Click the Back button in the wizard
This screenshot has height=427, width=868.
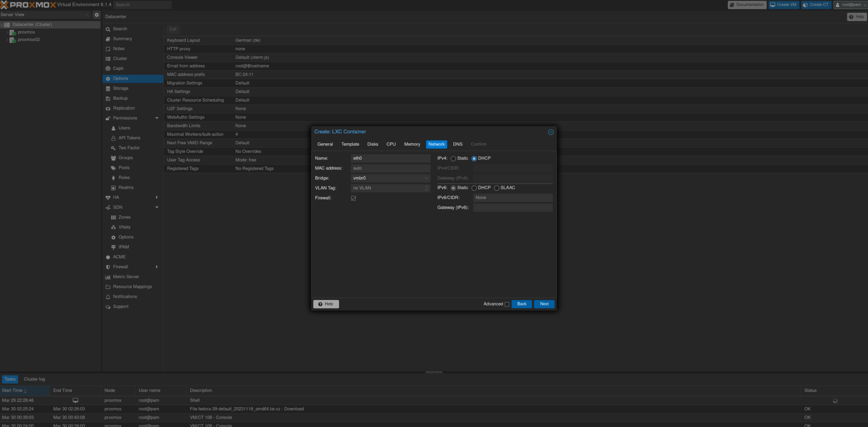point(522,304)
